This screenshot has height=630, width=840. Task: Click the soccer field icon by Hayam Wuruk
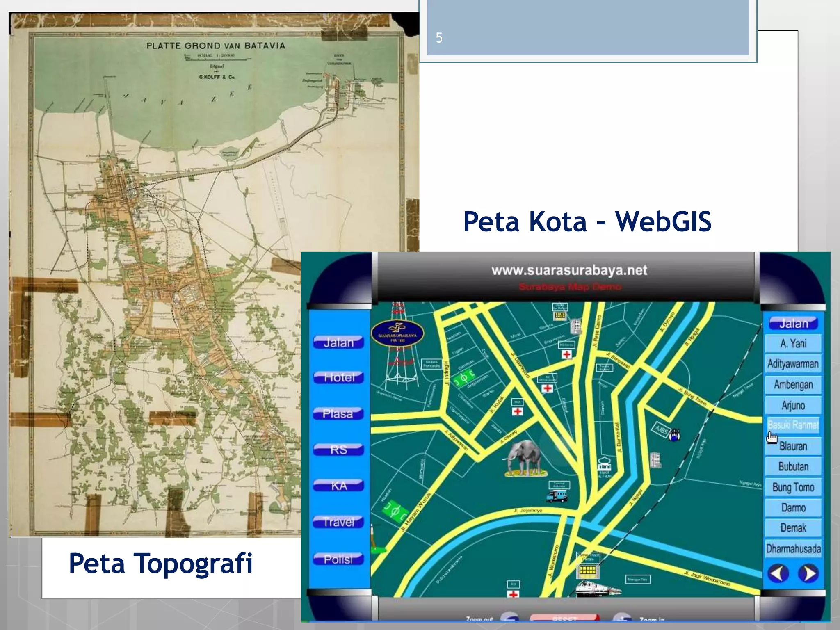395,511
